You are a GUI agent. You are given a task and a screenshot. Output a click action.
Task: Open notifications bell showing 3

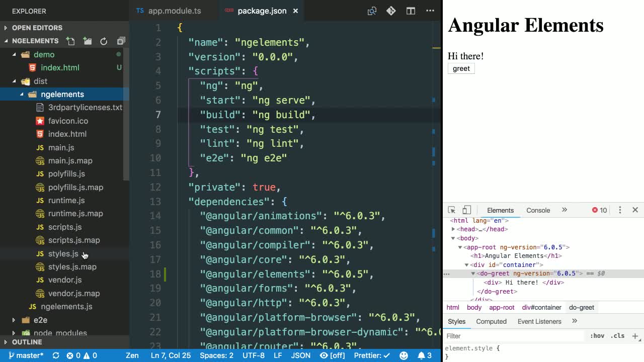[x=425, y=355]
